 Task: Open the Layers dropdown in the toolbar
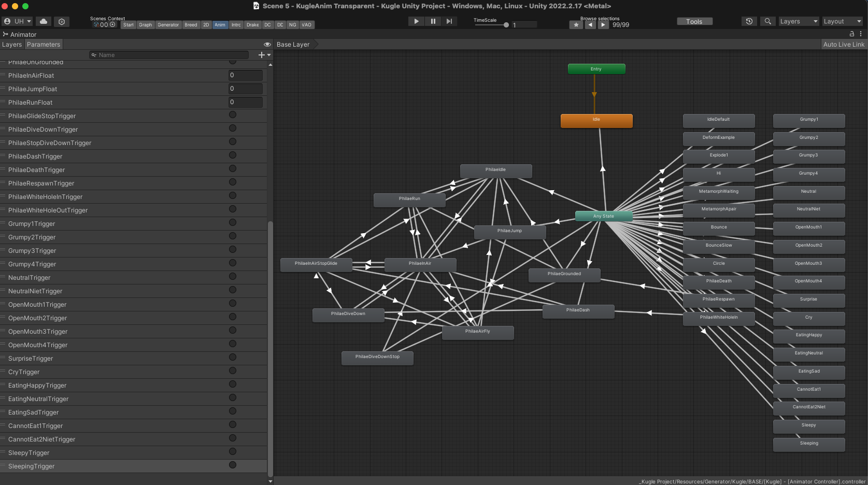[798, 21]
